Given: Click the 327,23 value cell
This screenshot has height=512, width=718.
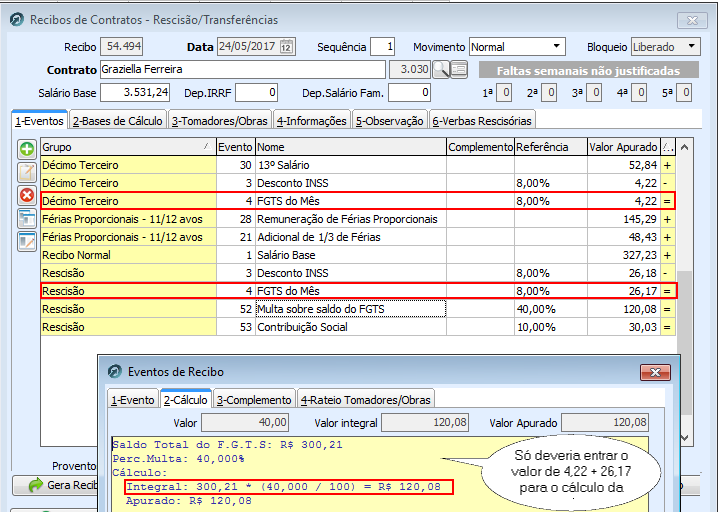Looking at the screenshot, I should click(x=624, y=255).
